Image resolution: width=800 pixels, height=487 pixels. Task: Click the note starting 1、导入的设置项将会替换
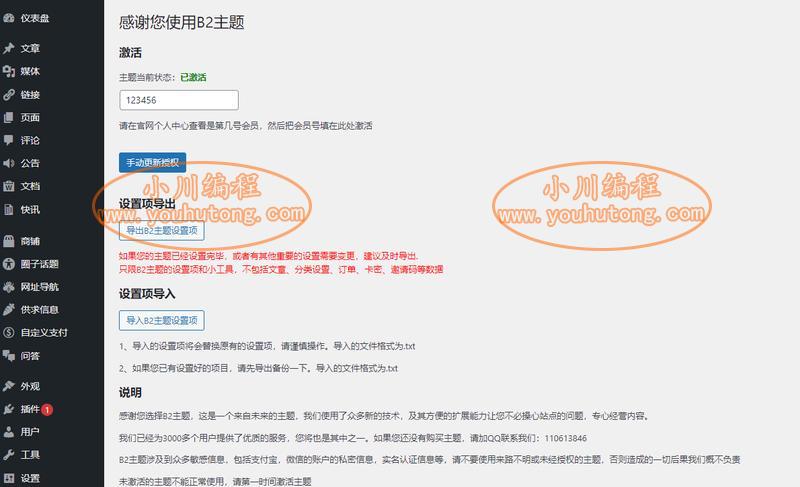[267, 346]
